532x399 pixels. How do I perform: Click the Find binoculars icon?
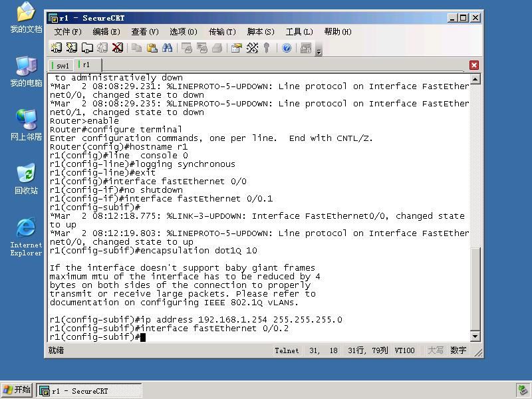[168, 48]
